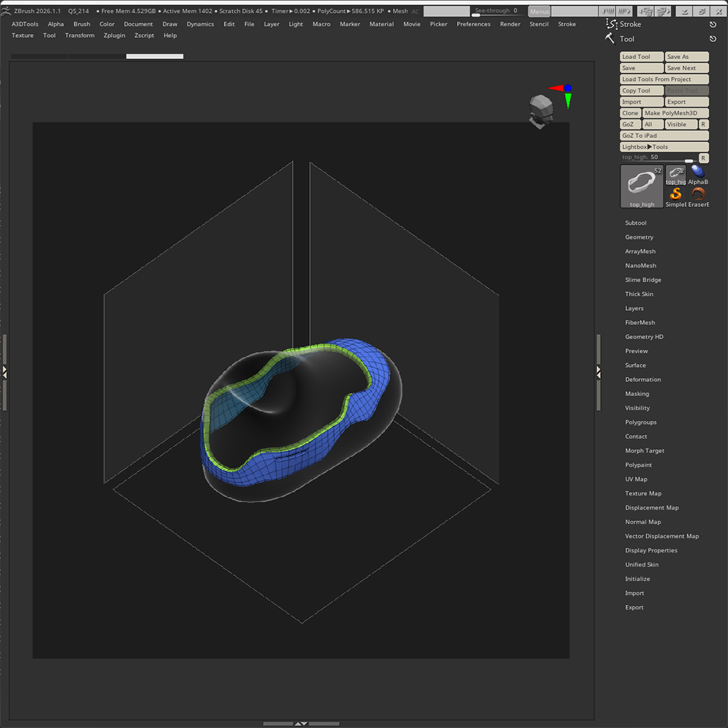
Task: Toggle the GoZ Visible button
Action: 680,124
